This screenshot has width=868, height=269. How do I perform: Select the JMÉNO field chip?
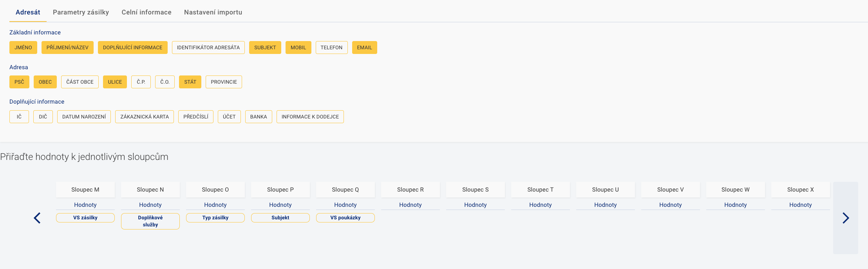pyautogui.click(x=24, y=47)
